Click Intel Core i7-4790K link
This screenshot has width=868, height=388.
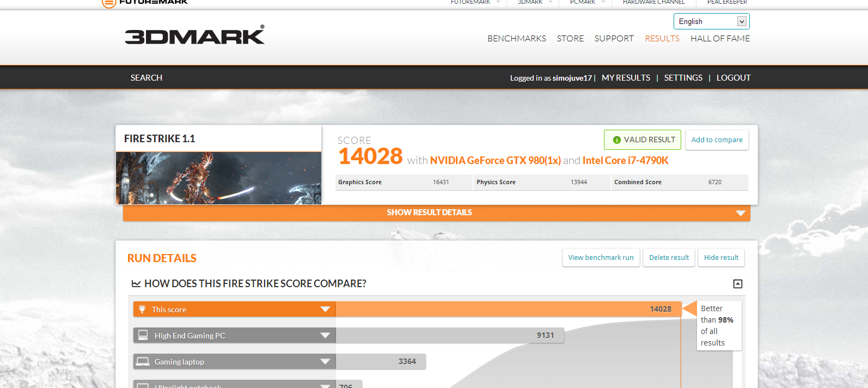click(625, 161)
